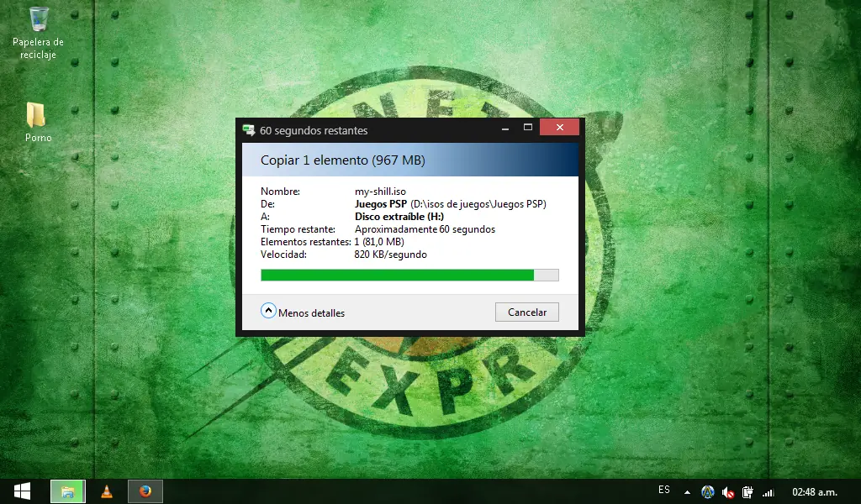Click the copy dialog title bar icon

coord(249,130)
